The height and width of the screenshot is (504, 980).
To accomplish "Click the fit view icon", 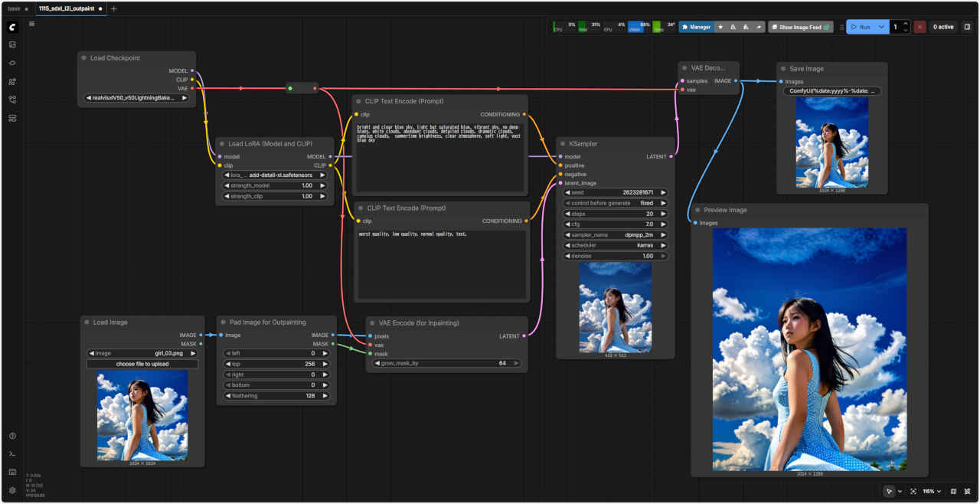I will point(913,491).
